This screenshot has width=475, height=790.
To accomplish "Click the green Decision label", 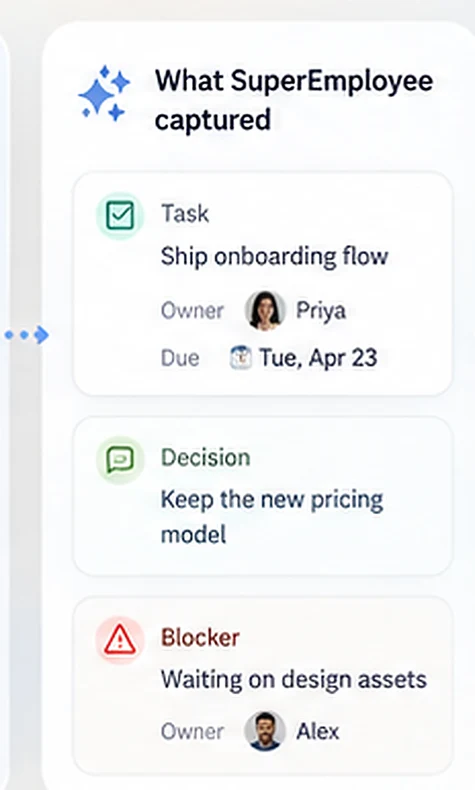I will click(x=206, y=457).
